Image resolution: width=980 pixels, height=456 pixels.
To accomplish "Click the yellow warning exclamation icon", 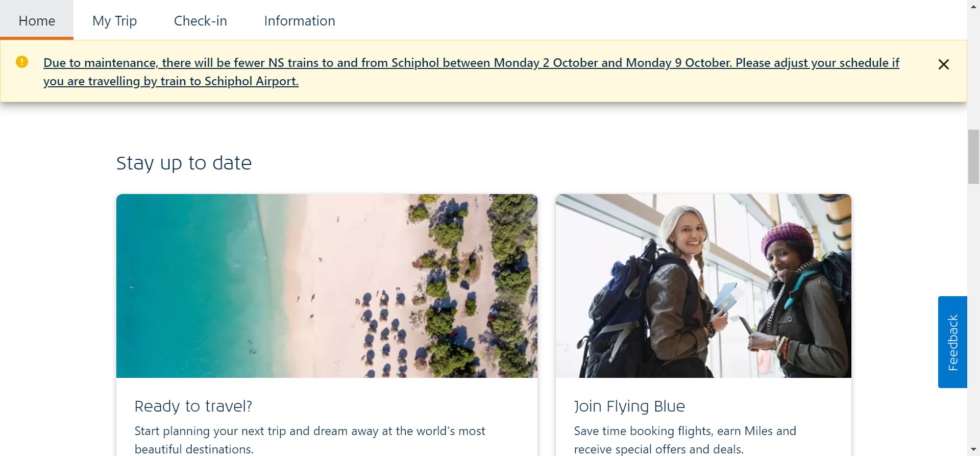I will [x=22, y=62].
